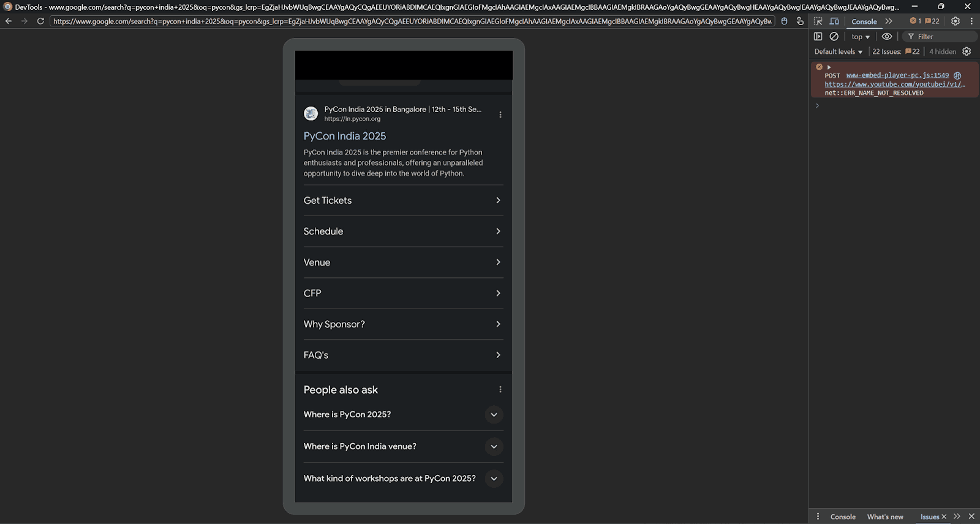Expand the POST error message triangle
Image resolution: width=980 pixels, height=524 pixels.
point(829,67)
